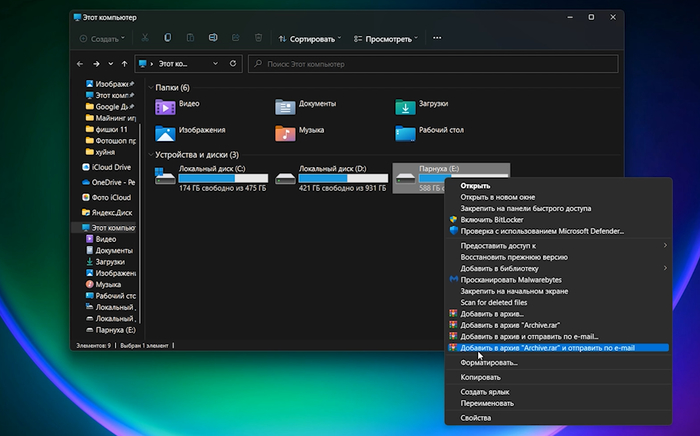Collapse the Устройства и диски (3) group
Viewport: 700px width, 436px height.
click(x=150, y=155)
